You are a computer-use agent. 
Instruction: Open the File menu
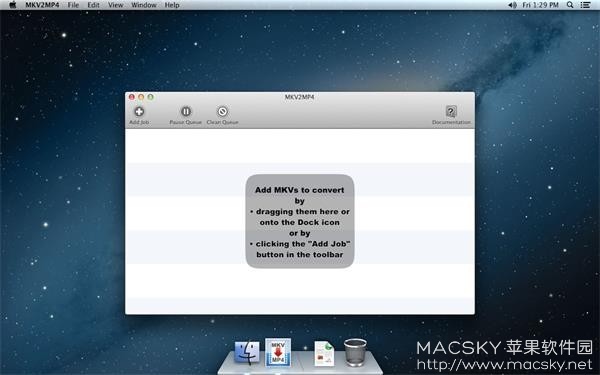click(x=73, y=5)
